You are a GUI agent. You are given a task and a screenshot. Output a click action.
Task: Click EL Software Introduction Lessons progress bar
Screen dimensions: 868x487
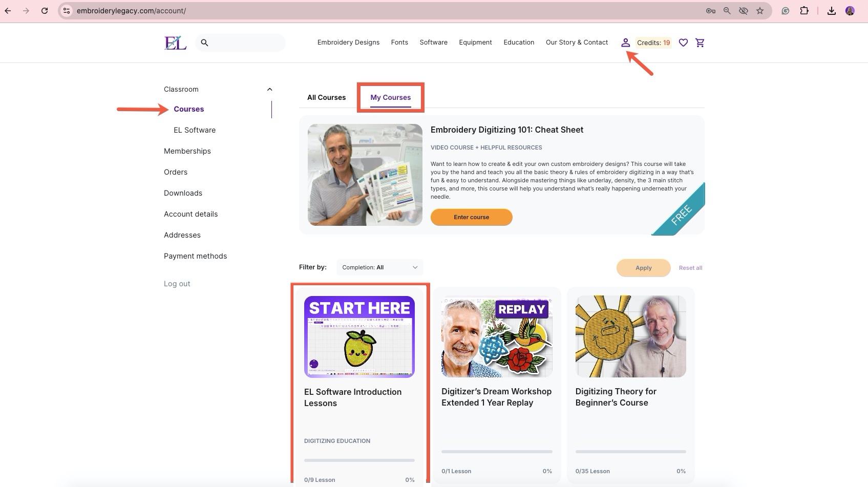click(359, 460)
